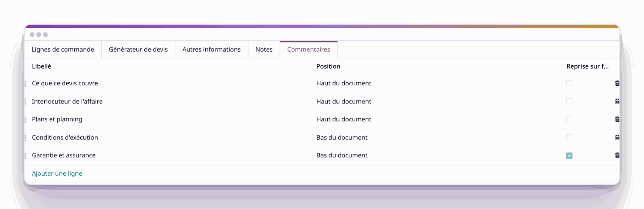Image resolution: width=644 pixels, height=209 pixels.
Task: Click drag handle of 'Conditions d'exécution'
Action: point(25,138)
